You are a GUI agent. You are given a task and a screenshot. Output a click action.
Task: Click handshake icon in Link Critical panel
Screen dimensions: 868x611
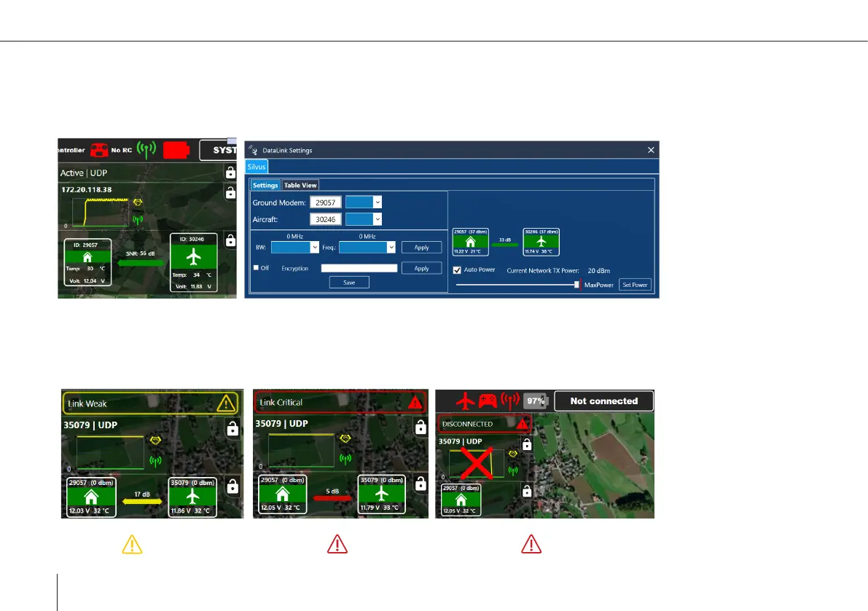point(345,438)
